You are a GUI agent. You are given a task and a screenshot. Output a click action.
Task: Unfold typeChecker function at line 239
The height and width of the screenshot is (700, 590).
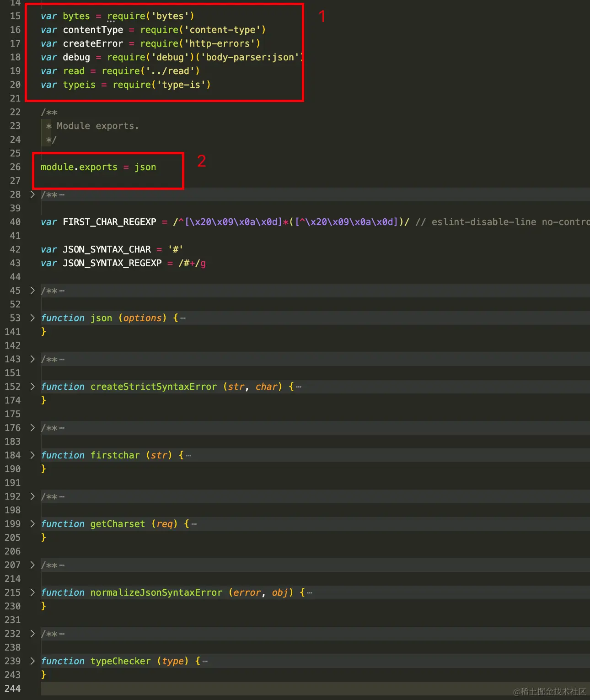click(x=32, y=661)
